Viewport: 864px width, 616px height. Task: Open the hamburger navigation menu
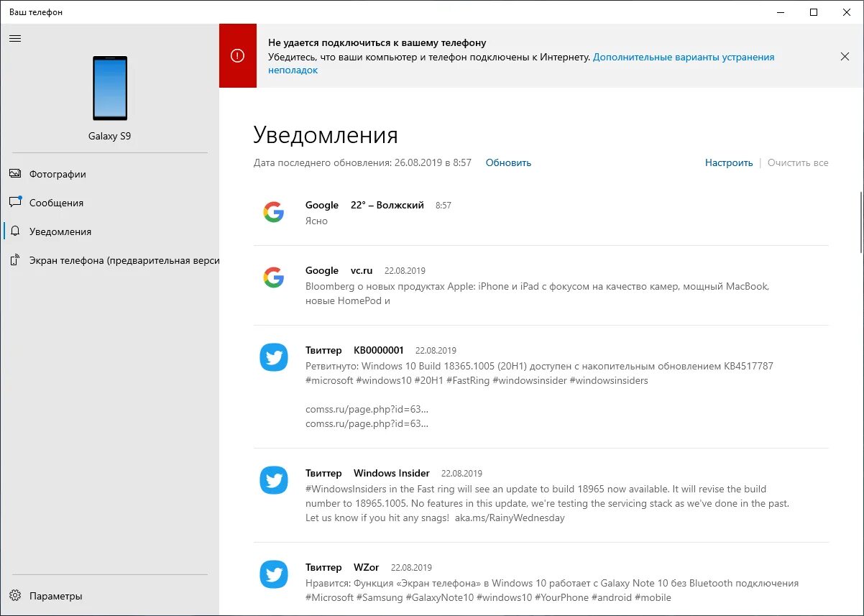(15, 39)
